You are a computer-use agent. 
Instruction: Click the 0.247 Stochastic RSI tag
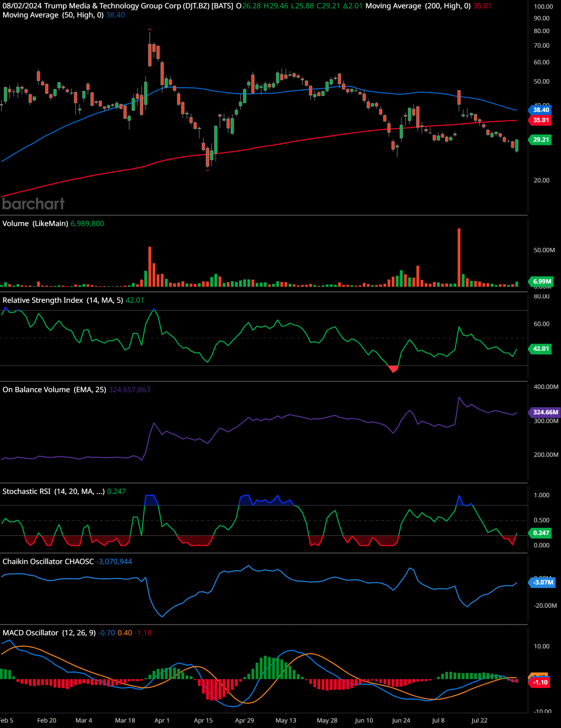point(540,533)
